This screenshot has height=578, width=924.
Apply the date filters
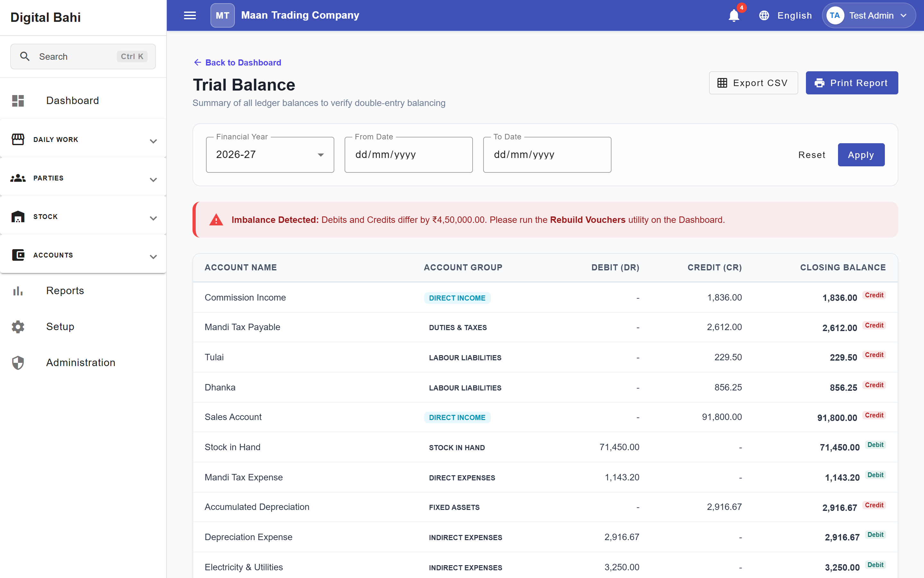pyautogui.click(x=861, y=155)
